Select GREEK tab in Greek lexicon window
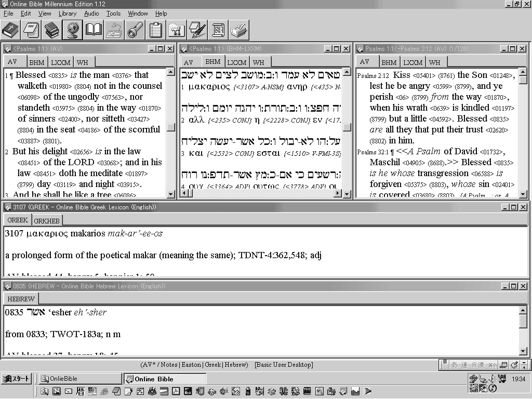The width and height of the screenshot is (532, 399). tap(18, 220)
